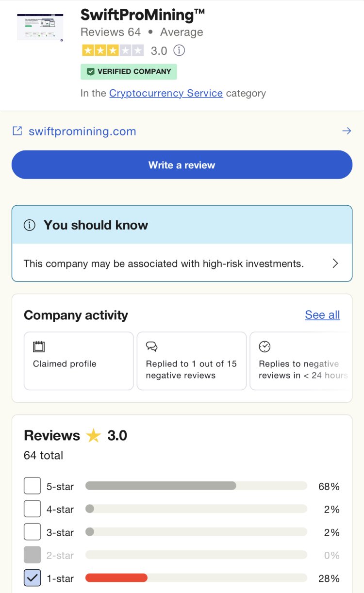Enable the 5-star review filter
The height and width of the screenshot is (593, 364).
tap(32, 485)
